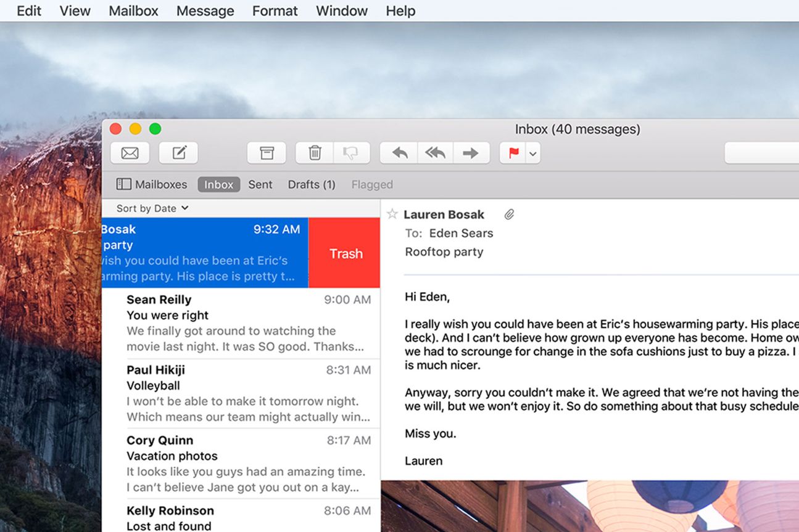Expand the Sort by Date menu
799x532 pixels.
coord(152,208)
